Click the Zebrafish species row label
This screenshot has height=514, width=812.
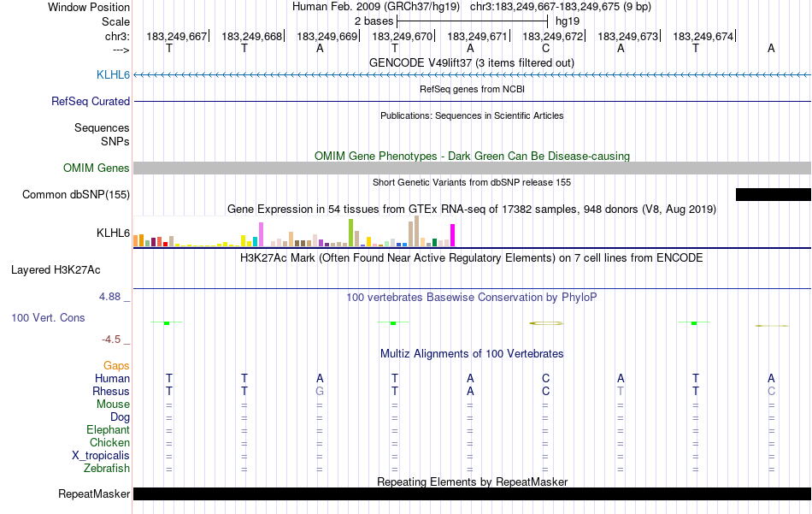pyautogui.click(x=107, y=469)
